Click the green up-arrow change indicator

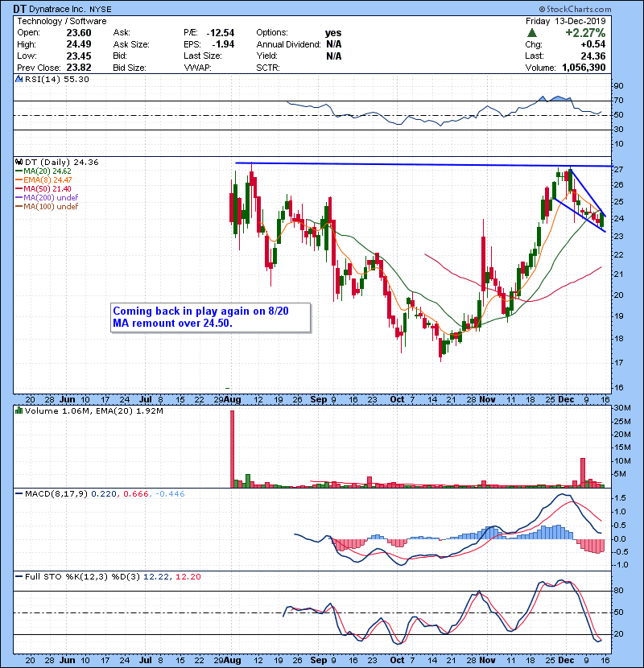pyautogui.click(x=531, y=33)
